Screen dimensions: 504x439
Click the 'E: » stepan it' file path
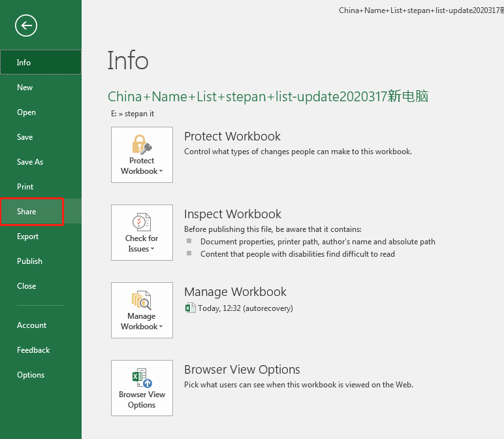133,114
